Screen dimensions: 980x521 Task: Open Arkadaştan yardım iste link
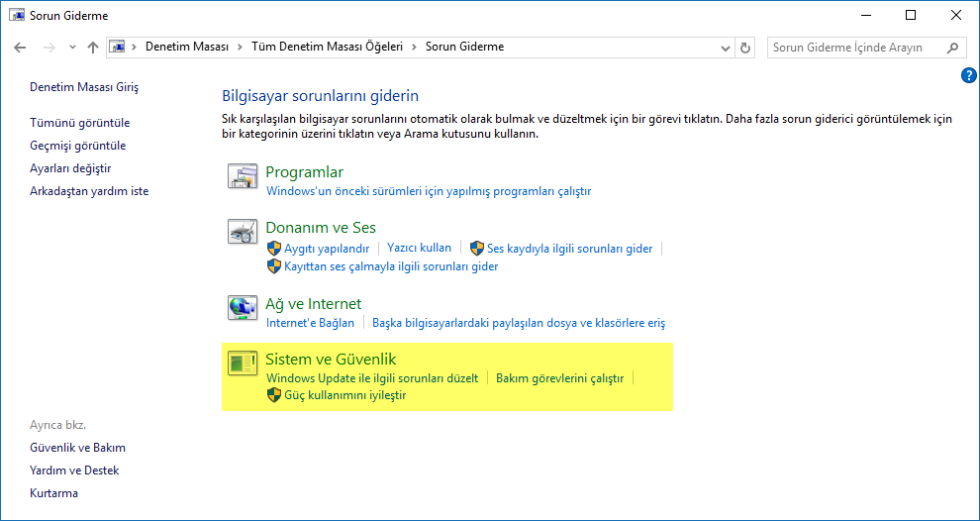coord(89,191)
